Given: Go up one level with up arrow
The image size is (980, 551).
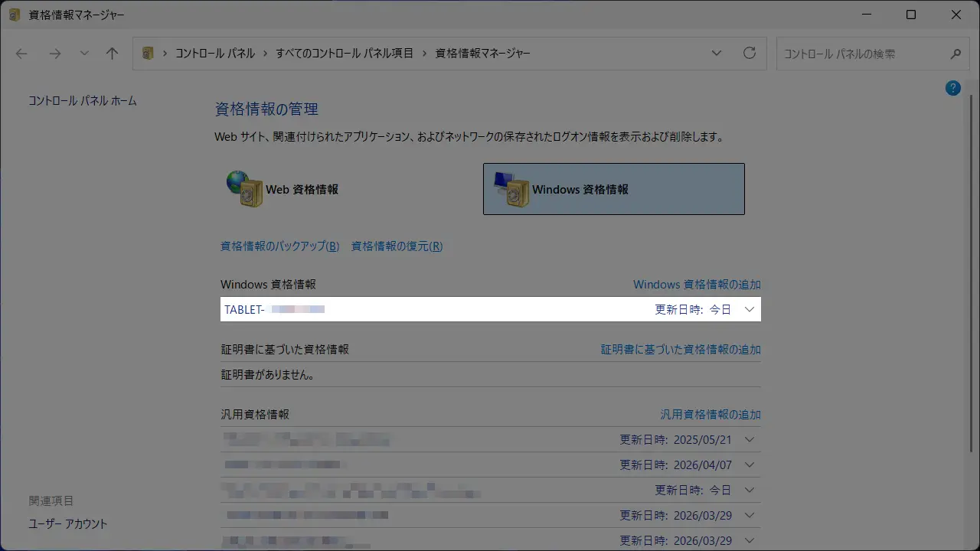Looking at the screenshot, I should (x=113, y=54).
